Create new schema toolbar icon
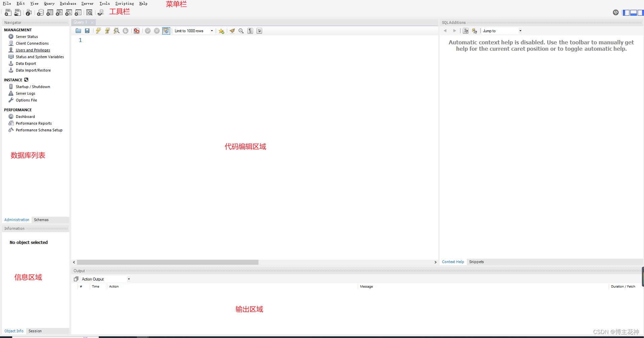The width and height of the screenshot is (644, 338). pyautogui.click(x=40, y=12)
